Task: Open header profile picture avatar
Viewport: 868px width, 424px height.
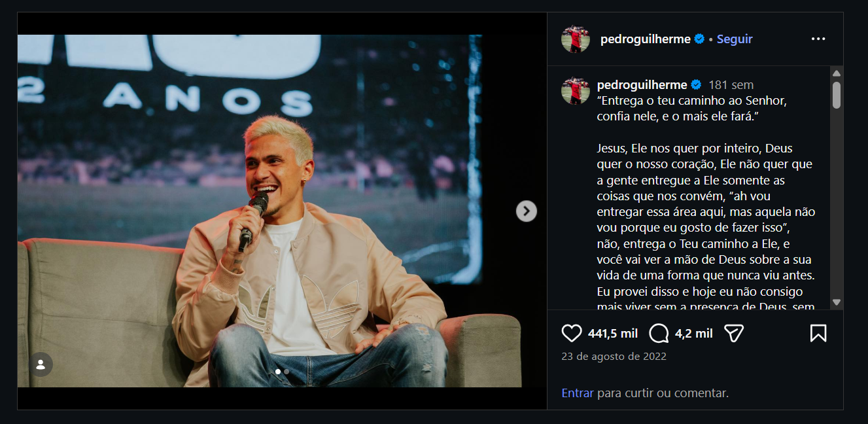Action: coord(576,39)
